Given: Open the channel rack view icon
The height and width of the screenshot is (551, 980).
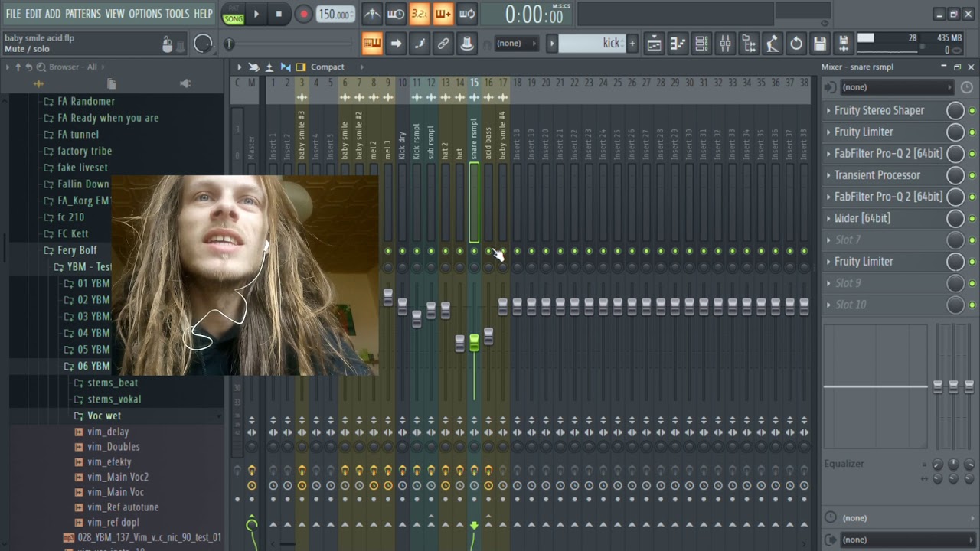Looking at the screenshot, I should click(x=702, y=44).
